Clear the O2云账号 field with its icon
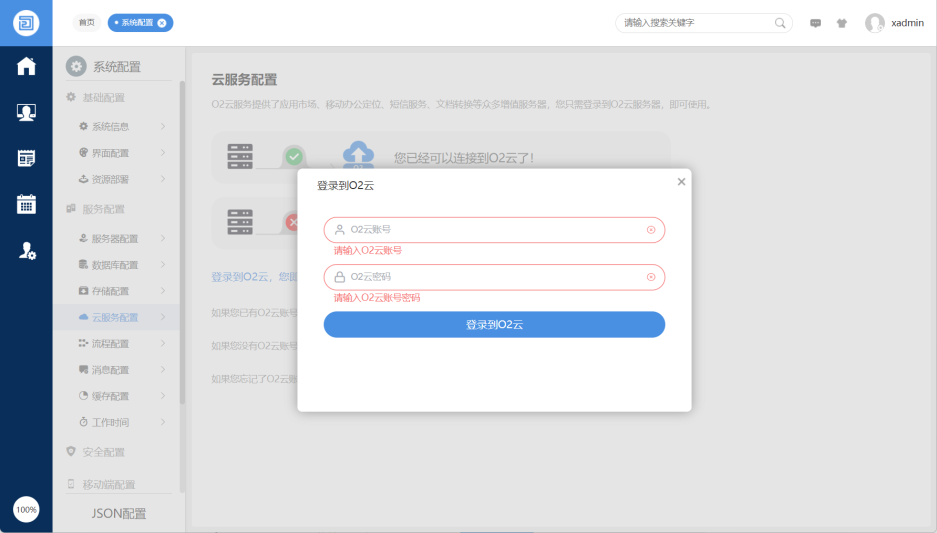The height and width of the screenshot is (533, 937). (651, 230)
